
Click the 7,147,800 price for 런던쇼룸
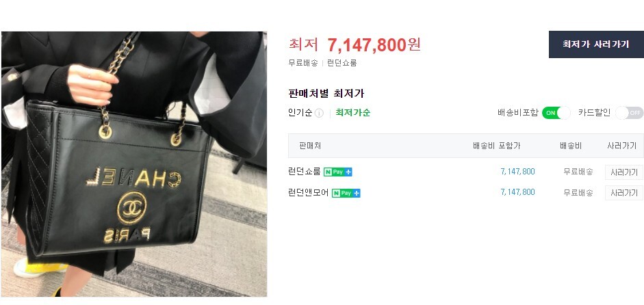pyautogui.click(x=517, y=172)
